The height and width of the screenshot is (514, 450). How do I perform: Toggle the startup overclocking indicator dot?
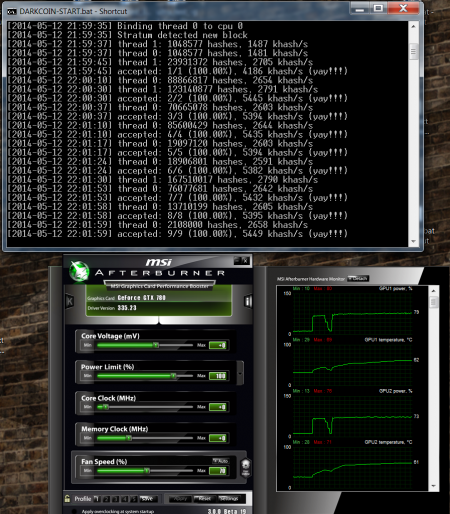click(74, 511)
